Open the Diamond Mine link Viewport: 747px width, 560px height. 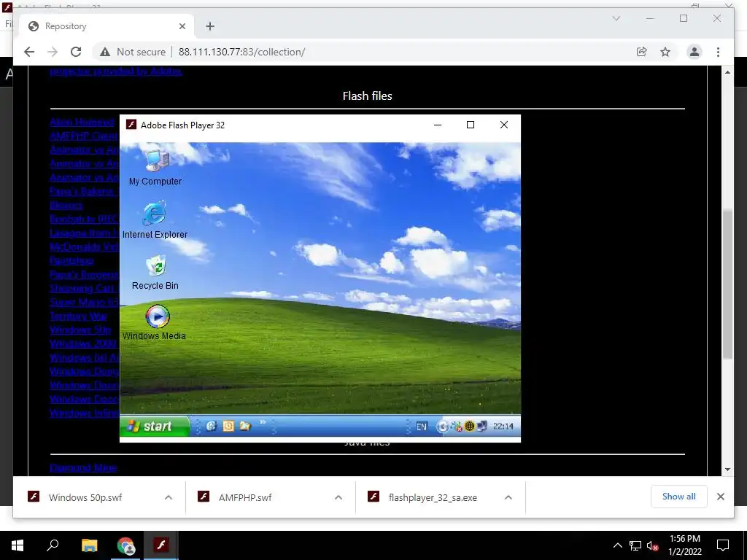point(83,467)
